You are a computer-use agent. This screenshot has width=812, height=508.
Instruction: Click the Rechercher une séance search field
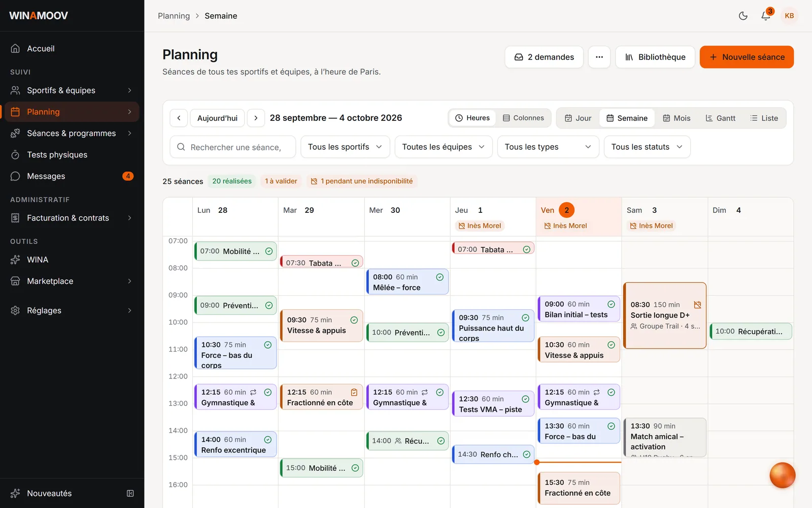233,147
